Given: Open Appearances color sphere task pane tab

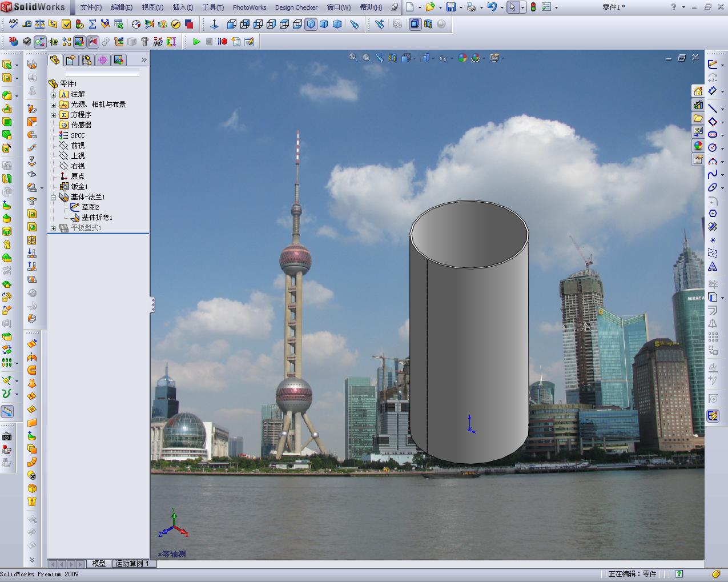Looking at the screenshot, I should click(698, 146).
